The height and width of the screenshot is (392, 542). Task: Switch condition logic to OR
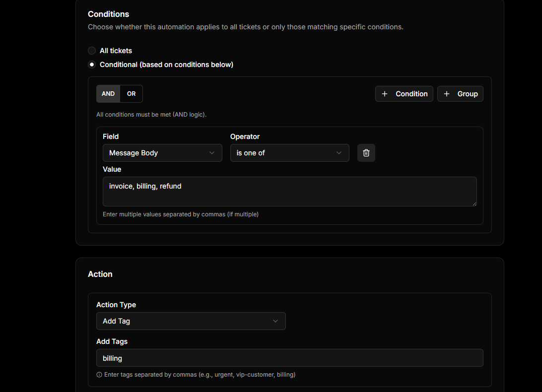click(131, 94)
